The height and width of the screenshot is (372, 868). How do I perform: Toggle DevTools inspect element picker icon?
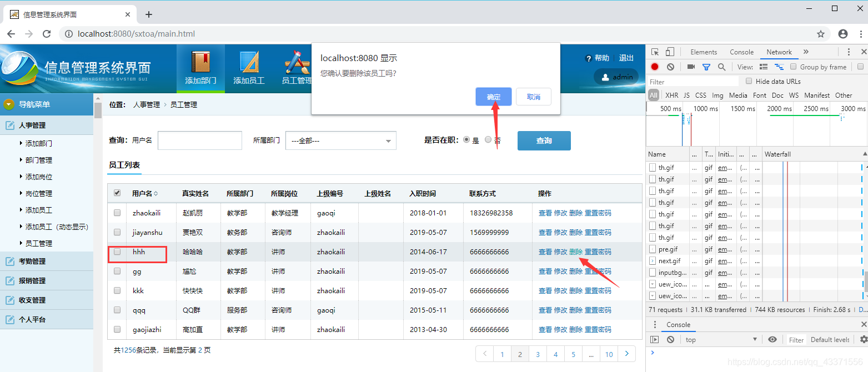pyautogui.click(x=655, y=52)
